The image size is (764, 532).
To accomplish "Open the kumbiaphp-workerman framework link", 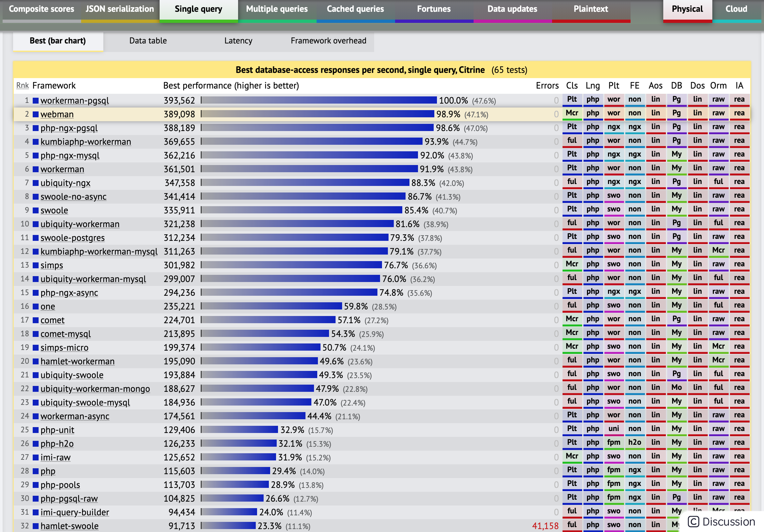I will pyautogui.click(x=85, y=142).
